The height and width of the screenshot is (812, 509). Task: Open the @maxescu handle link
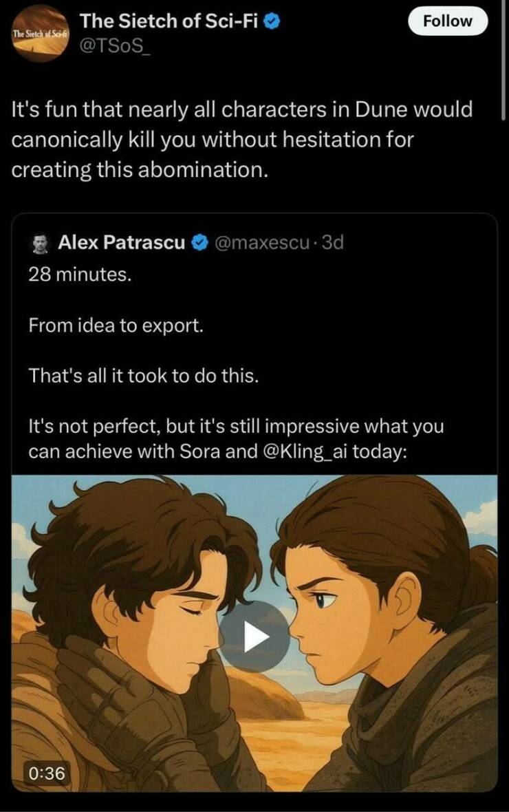(261, 243)
